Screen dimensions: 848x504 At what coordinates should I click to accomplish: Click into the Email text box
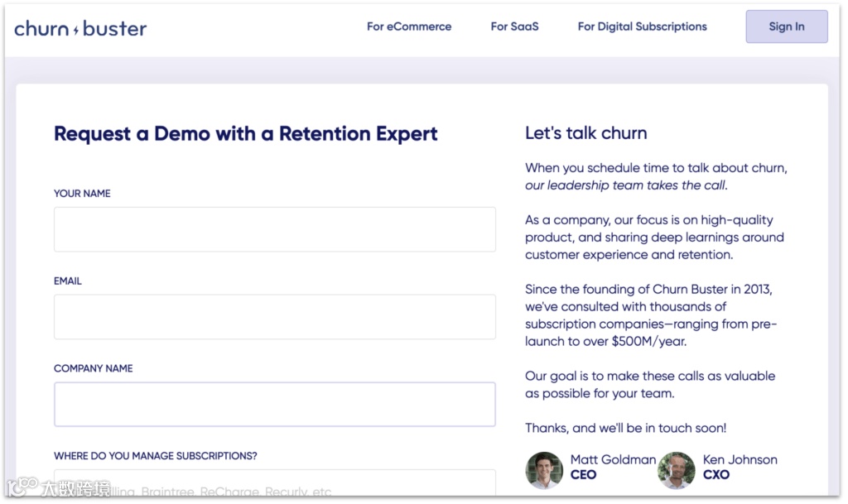coord(274,317)
